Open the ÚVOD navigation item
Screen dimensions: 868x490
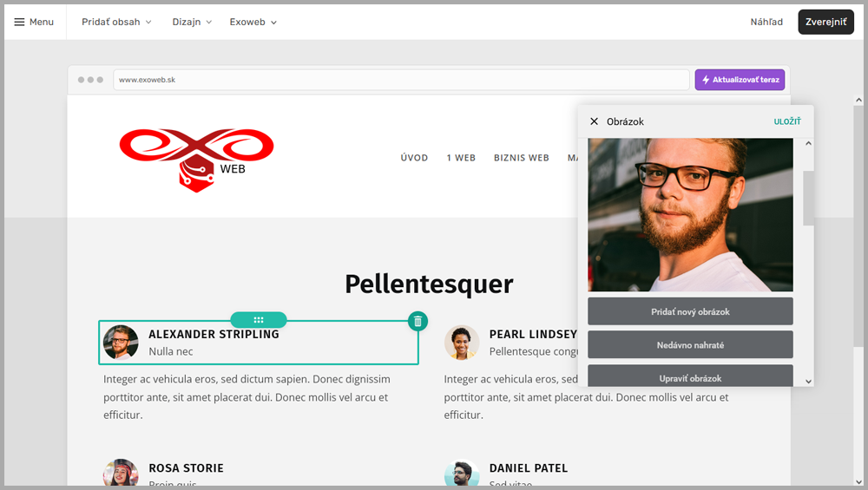click(414, 158)
